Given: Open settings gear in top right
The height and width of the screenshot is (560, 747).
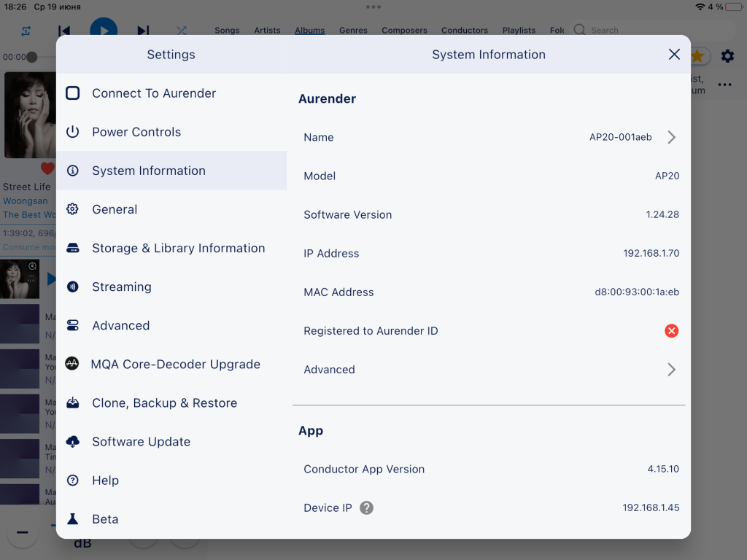Looking at the screenshot, I should tap(727, 56).
